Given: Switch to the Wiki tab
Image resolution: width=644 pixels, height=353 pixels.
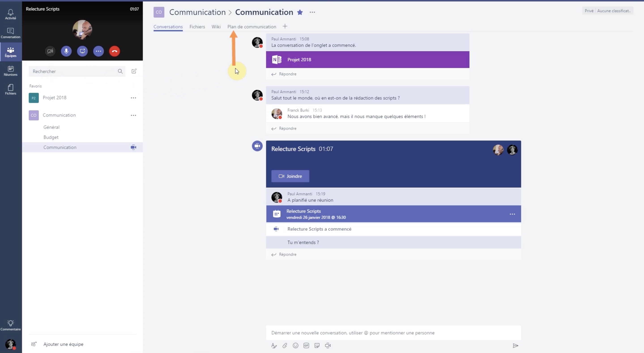Looking at the screenshot, I should [216, 27].
